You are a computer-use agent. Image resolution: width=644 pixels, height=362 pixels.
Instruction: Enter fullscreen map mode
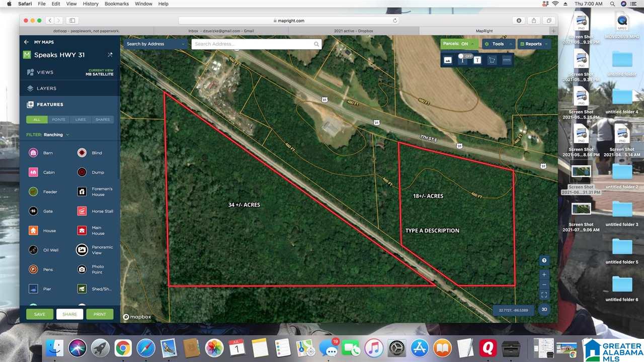point(544,295)
